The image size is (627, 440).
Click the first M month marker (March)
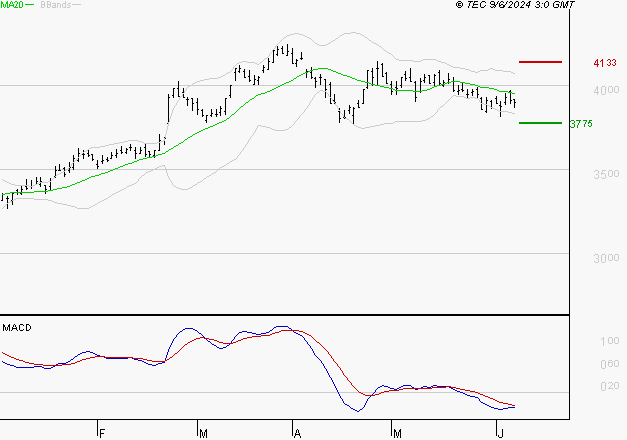tap(203, 433)
